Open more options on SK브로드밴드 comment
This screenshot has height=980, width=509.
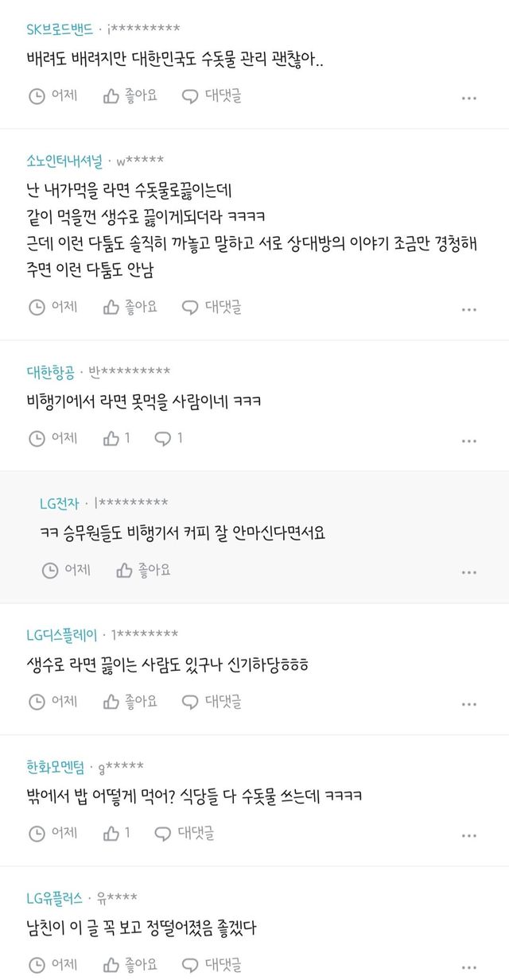point(469,98)
